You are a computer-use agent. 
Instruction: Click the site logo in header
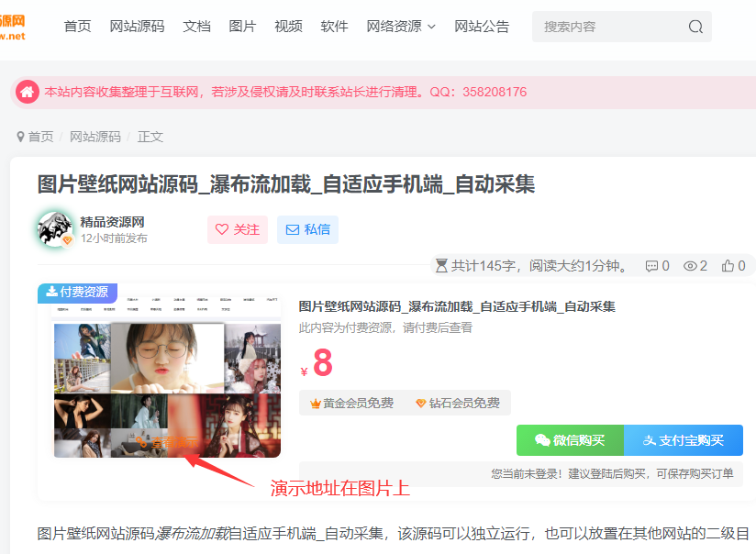pos(13,27)
